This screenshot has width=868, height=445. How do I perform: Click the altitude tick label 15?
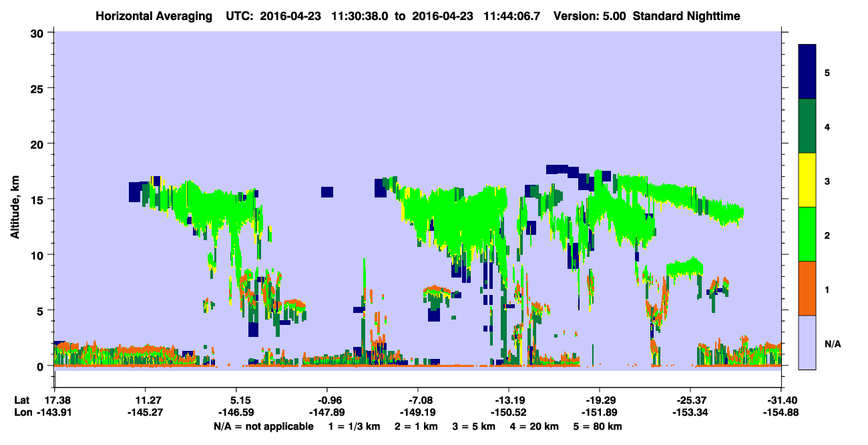click(x=39, y=199)
